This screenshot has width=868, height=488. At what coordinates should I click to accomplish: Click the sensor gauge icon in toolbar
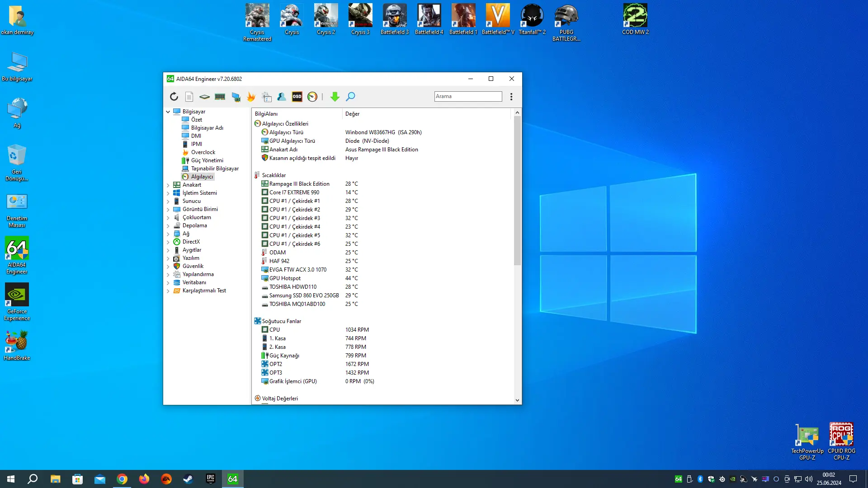(x=312, y=97)
